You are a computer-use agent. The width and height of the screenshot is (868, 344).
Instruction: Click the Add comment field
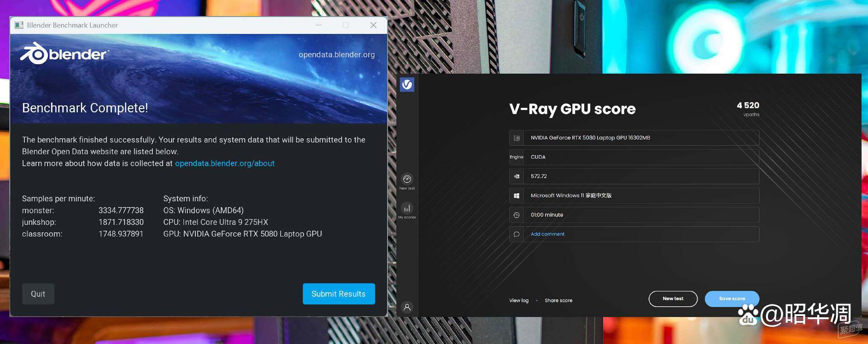(x=634, y=234)
